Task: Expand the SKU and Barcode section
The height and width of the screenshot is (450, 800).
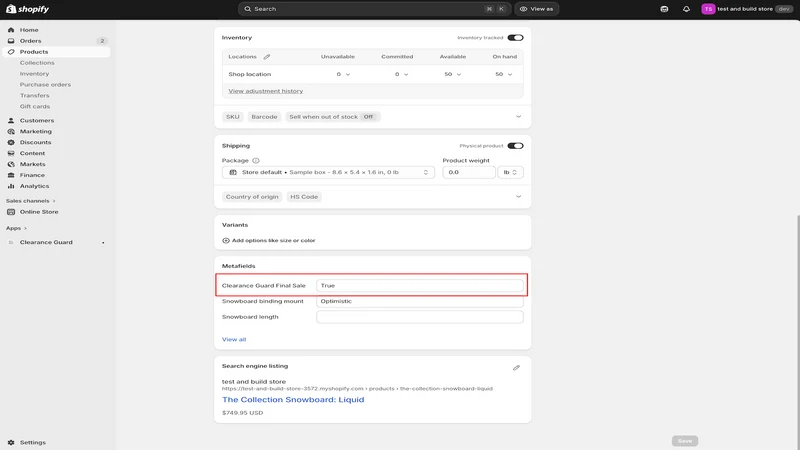Action: (x=518, y=117)
